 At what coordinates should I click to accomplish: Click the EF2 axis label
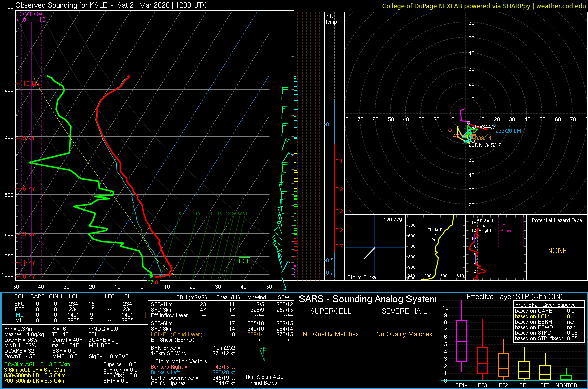coord(504,385)
